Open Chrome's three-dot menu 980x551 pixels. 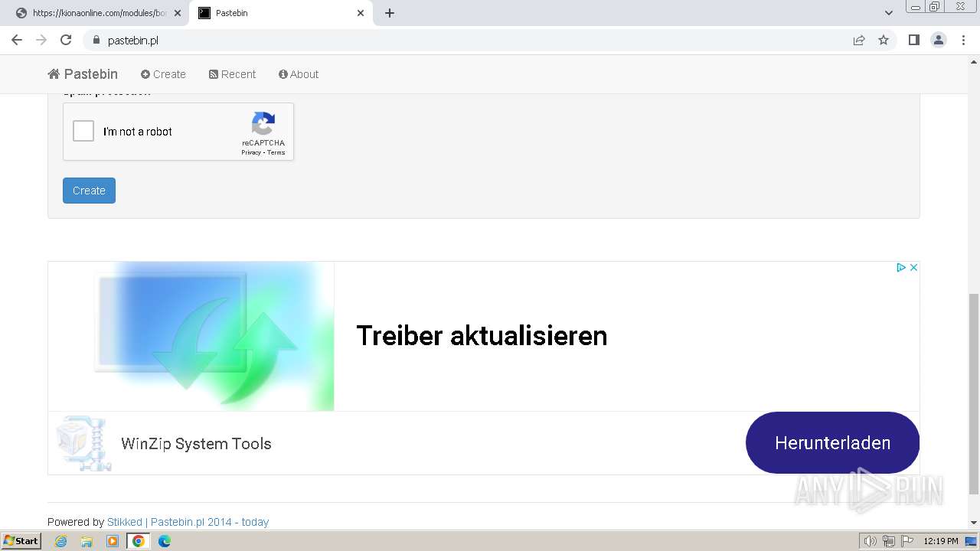[x=963, y=40]
